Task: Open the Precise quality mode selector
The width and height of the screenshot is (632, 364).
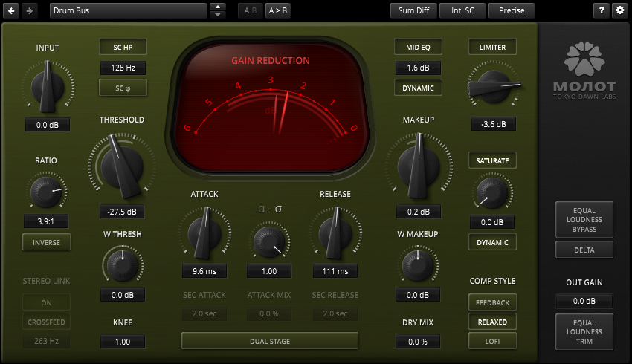Action: pos(512,10)
